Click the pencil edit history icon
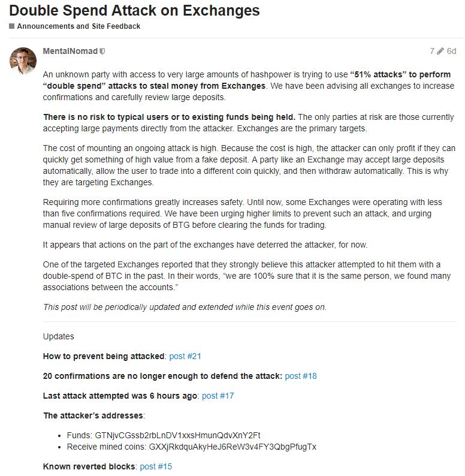Viewport: 465px width, 476px height. pos(441,52)
